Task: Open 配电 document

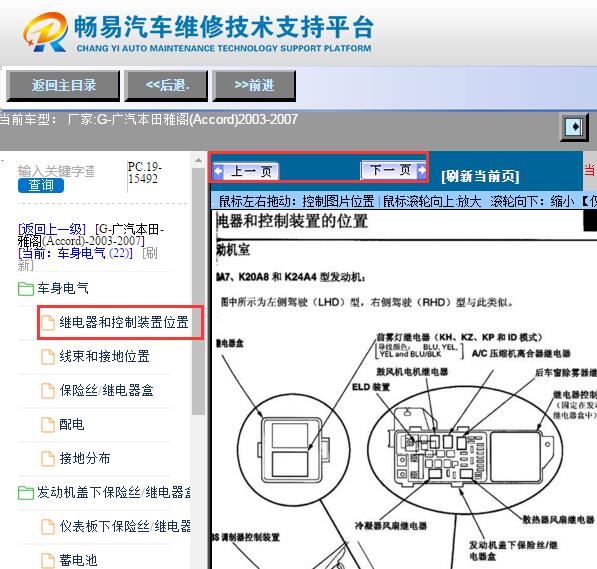Action: [x=72, y=424]
